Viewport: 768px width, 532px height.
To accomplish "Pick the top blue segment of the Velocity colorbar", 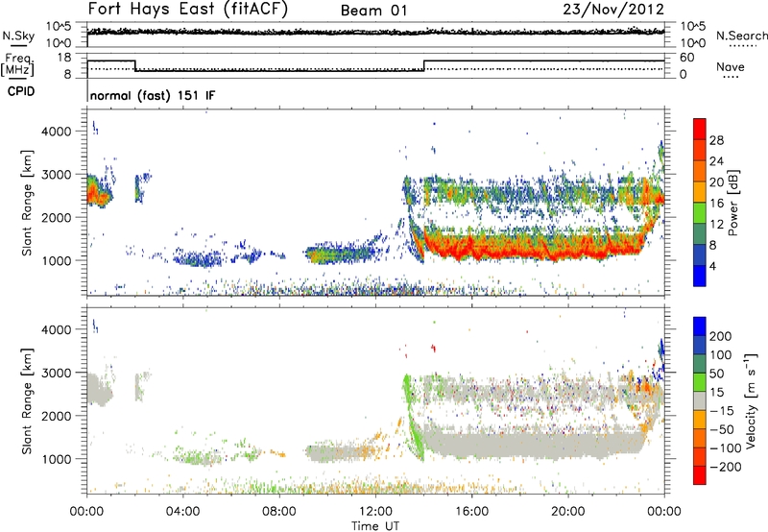I will (x=700, y=326).
